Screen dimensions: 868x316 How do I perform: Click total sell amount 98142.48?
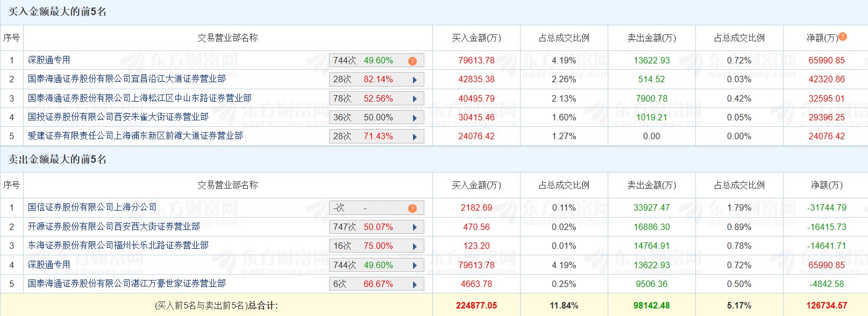tap(652, 306)
